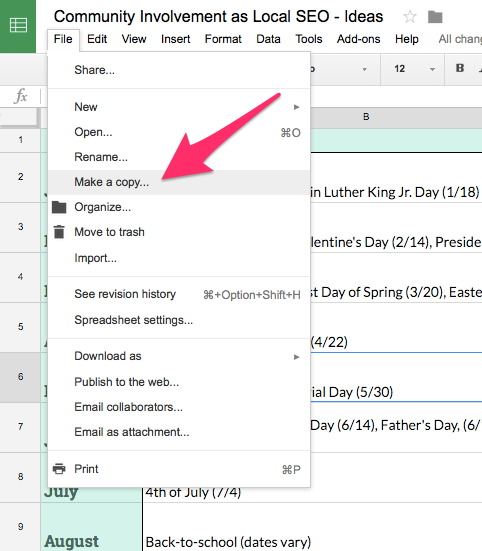
Task: Open See revision history
Action: tap(179, 294)
